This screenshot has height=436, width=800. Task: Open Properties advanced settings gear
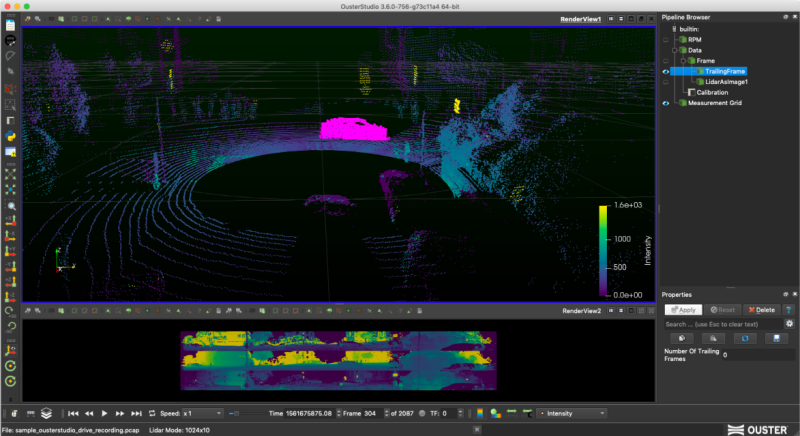pos(789,324)
